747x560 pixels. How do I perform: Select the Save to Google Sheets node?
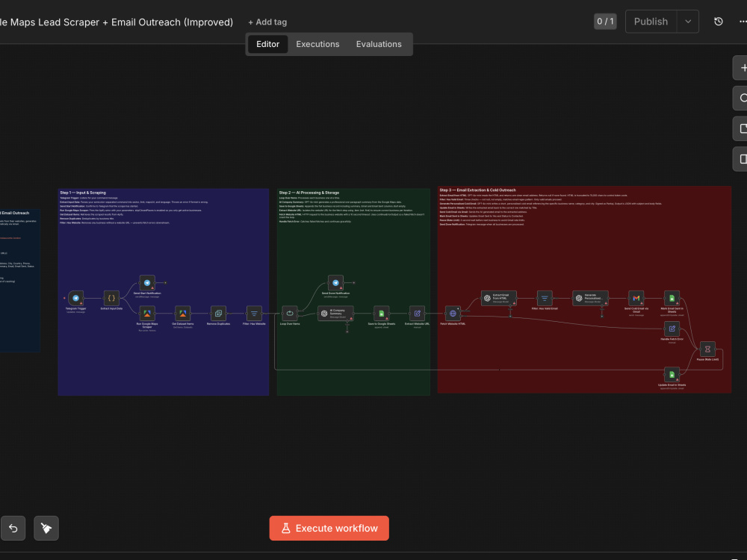click(x=382, y=314)
